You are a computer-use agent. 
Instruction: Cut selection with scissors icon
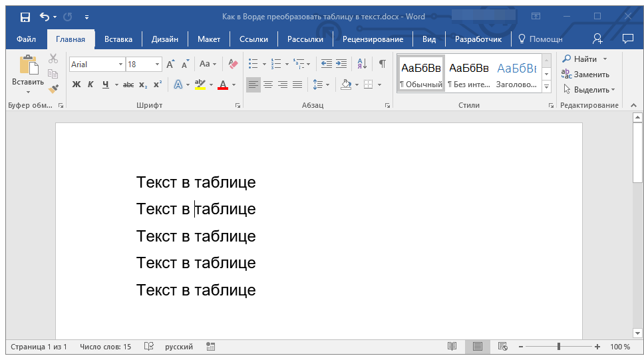point(53,59)
